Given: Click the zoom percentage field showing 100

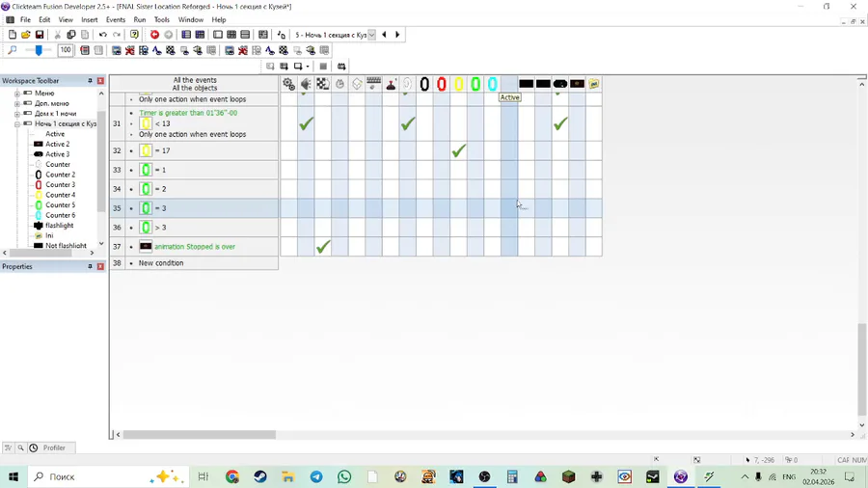Looking at the screenshot, I should [66, 50].
